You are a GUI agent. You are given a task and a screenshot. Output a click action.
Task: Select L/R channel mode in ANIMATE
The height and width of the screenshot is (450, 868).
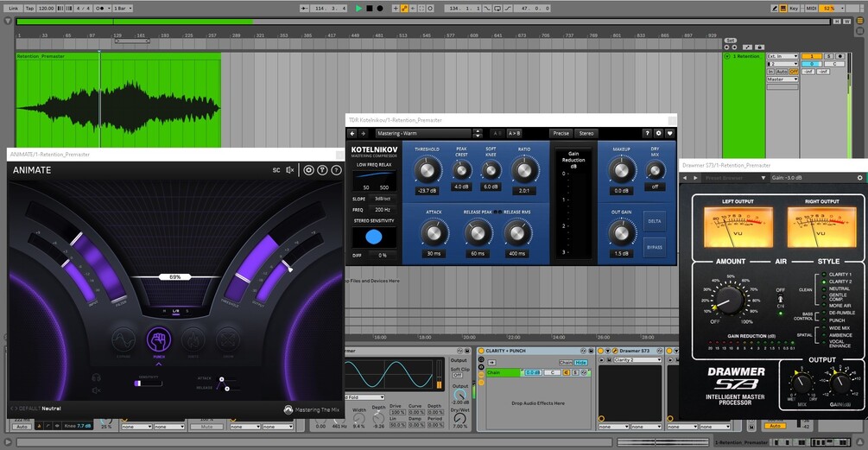175,311
